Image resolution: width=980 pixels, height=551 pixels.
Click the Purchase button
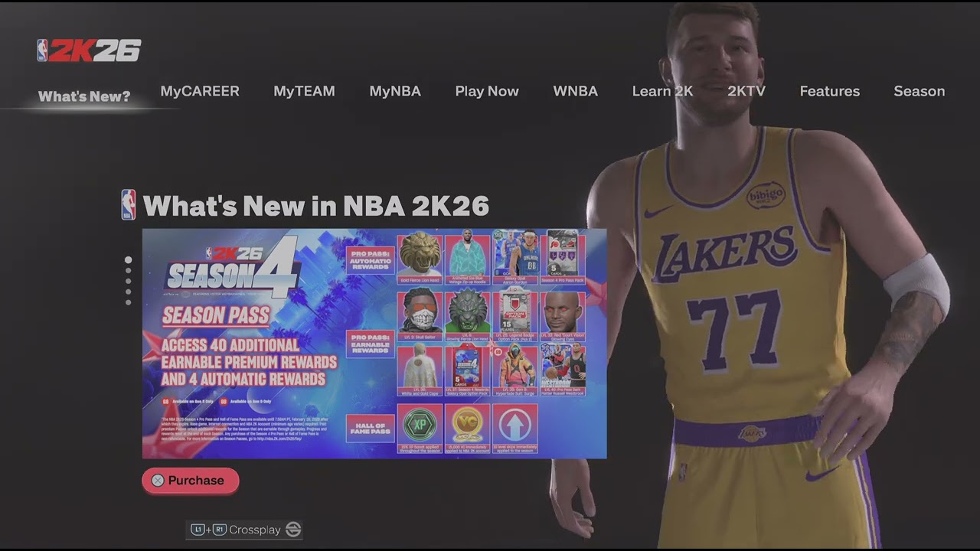pyautogui.click(x=190, y=481)
